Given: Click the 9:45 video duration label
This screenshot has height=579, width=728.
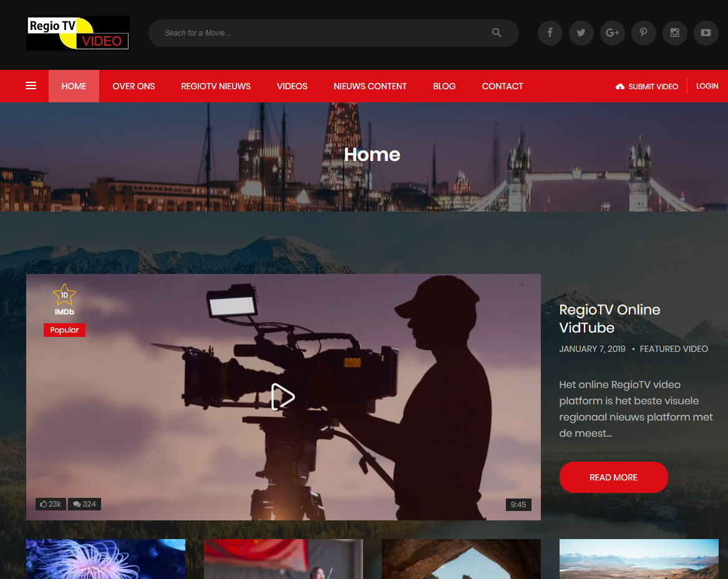Looking at the screenshot, I should tap(518, 505).
